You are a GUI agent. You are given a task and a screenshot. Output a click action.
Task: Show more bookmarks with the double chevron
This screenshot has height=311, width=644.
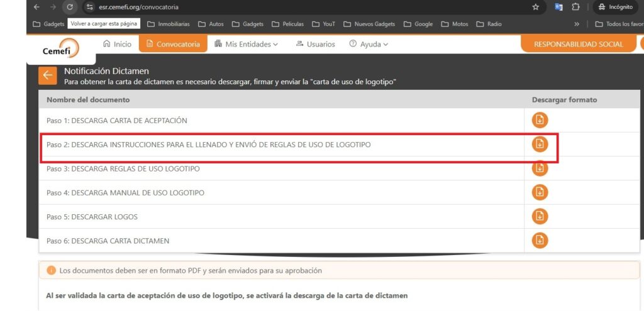[577, 25]
